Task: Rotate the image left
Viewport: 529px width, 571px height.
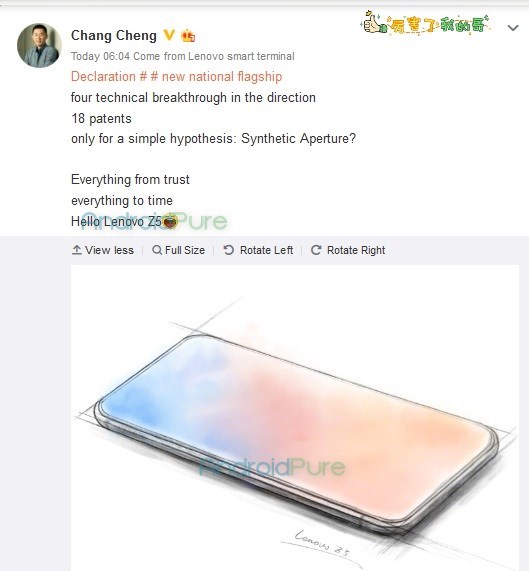Action: pos(258,250)
